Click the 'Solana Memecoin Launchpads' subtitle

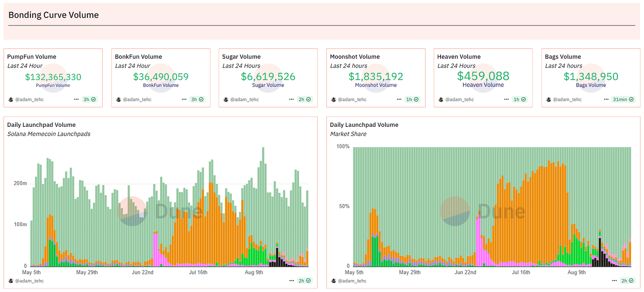(x=49, y=134)
